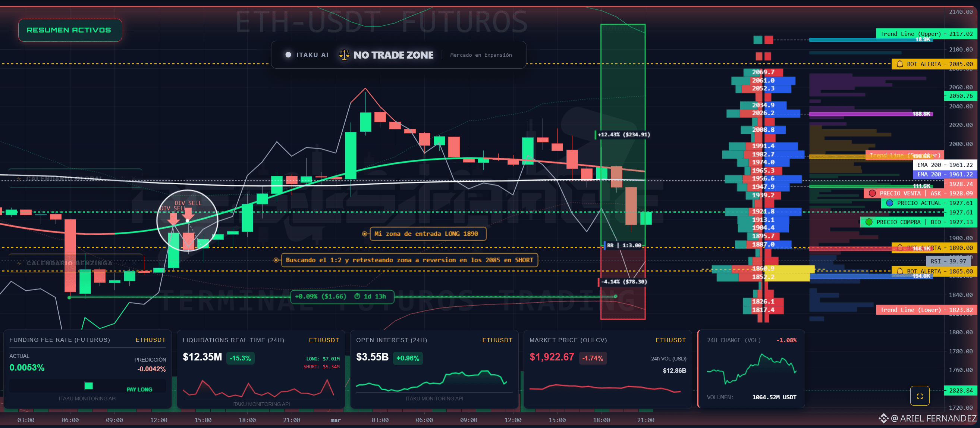Click the green 2828.84 axis label

[961, 390]
